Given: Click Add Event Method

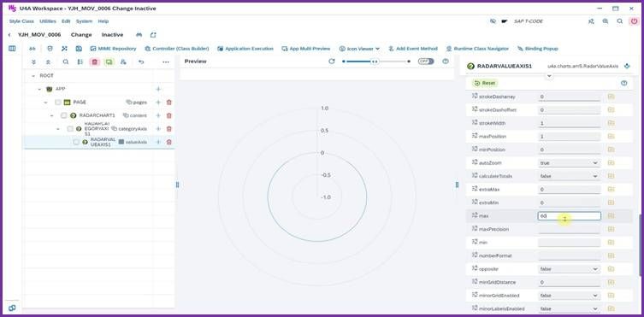Looking at the screenshot, I should tap(413, 49).
